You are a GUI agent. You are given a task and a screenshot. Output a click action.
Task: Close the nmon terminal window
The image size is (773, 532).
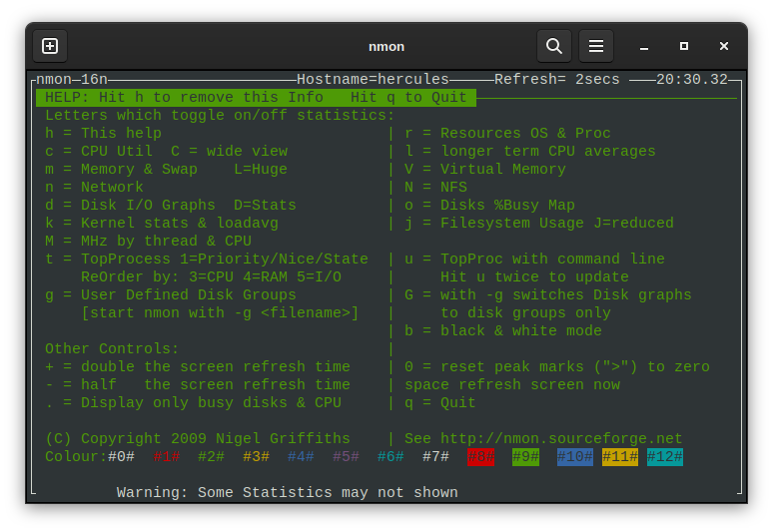point(724,46)
